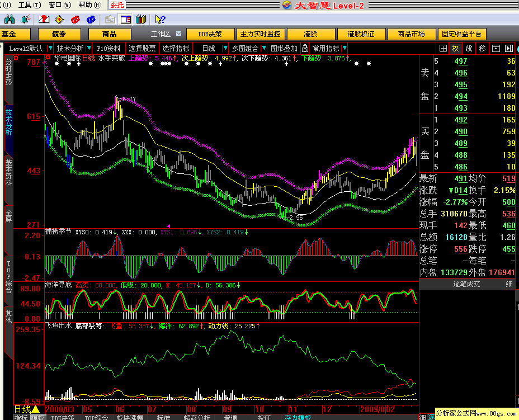The width and height of the screenshot is (519, 420).
Task: Click the 存为模板 bottom tab
Action: [x=298, y=417]
